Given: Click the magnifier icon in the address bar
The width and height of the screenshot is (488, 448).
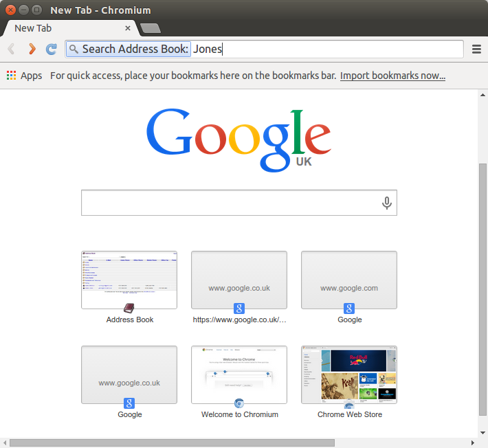Looking at the screenshot, I should [x=74, y=49].
